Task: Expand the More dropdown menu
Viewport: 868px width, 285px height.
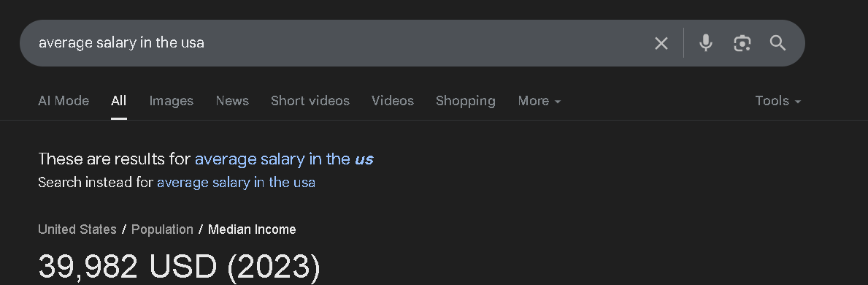Action: (539, 101)
